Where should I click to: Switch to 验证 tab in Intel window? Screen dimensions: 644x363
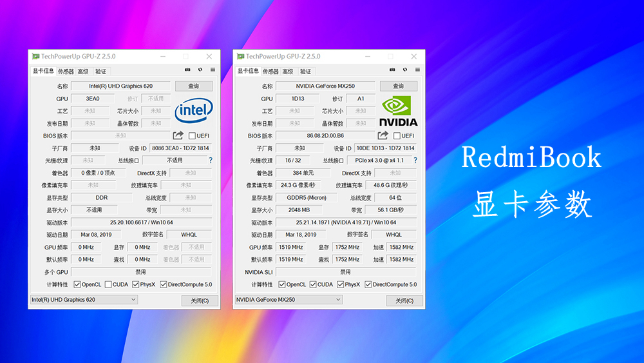tap(101, 72)
